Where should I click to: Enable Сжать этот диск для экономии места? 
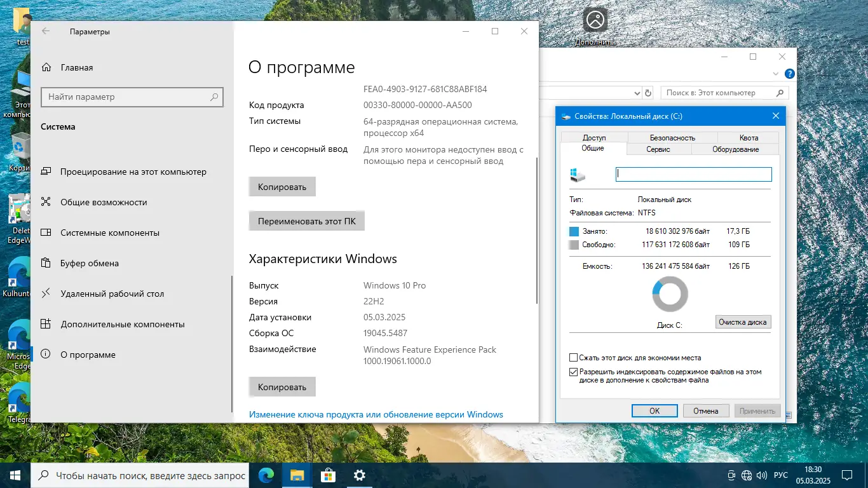574,358
